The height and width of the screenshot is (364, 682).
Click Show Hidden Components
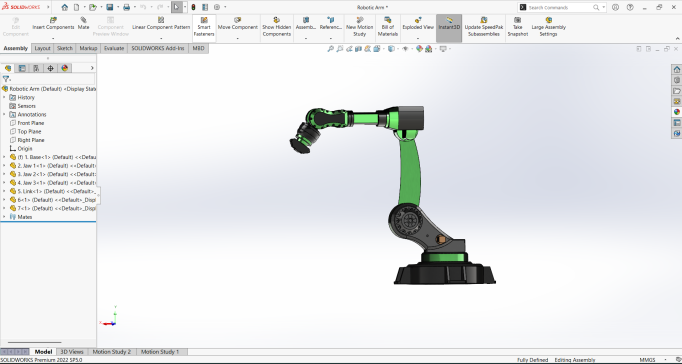tap(277, 27)
